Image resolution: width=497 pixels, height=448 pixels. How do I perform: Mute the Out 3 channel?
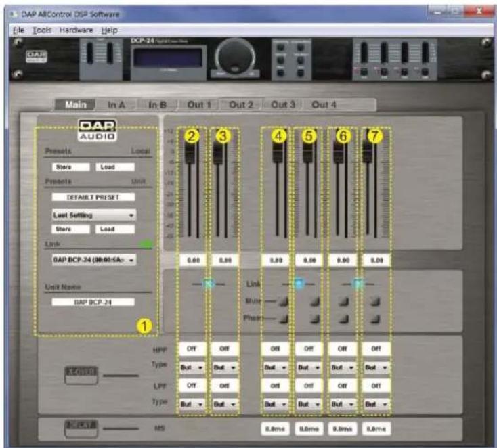tap(343, 301)
